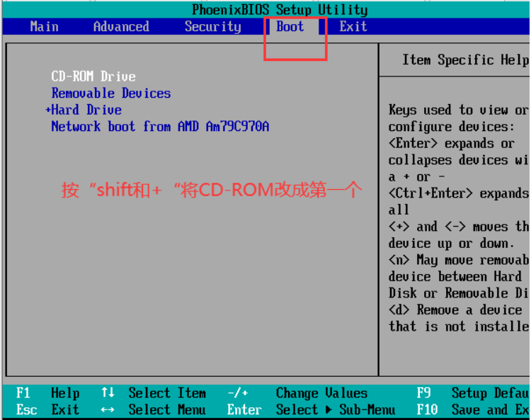Image resolution: width=531 pixels, height=420 pixels.
Task: Select the CD-ROM Drive boot entry
Action: pyautogui.click(x=93, y=76)
